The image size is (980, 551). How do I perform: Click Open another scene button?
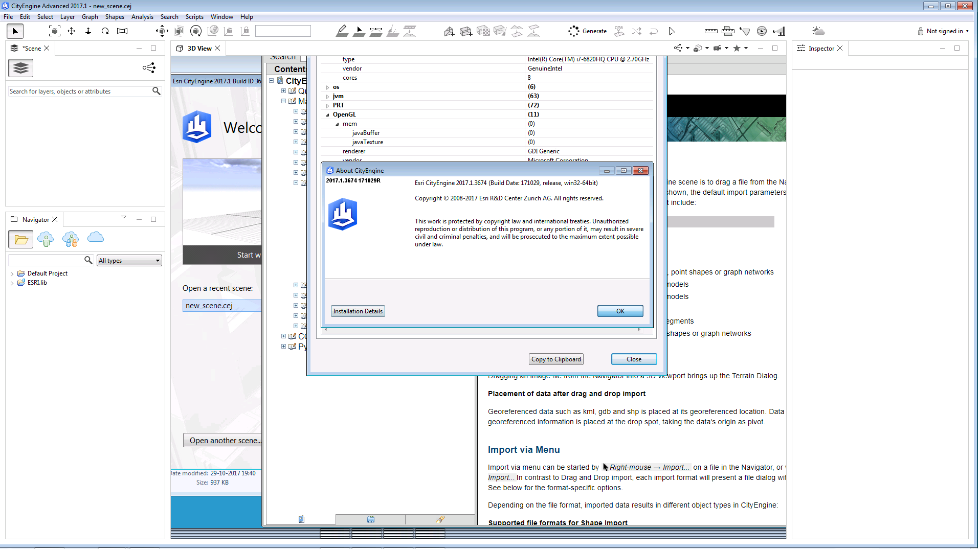[222, 441]
